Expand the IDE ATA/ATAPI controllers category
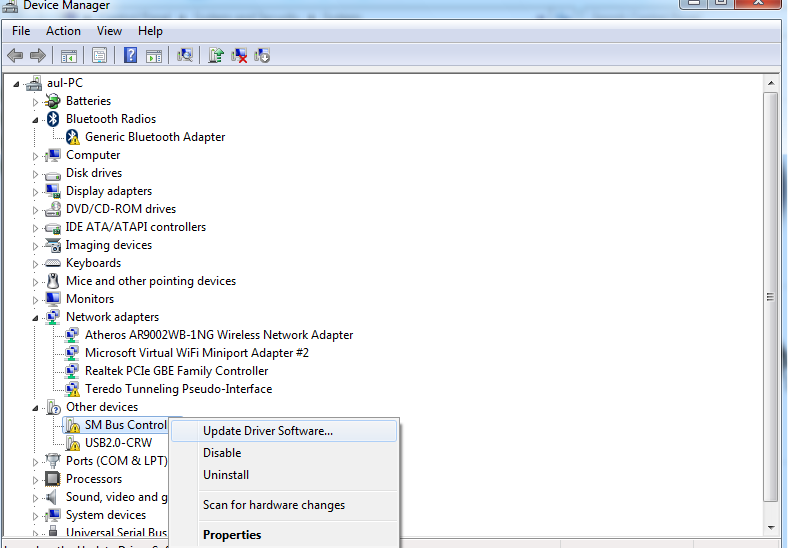This screenshot has height=548, width=788. coord(35,228)
